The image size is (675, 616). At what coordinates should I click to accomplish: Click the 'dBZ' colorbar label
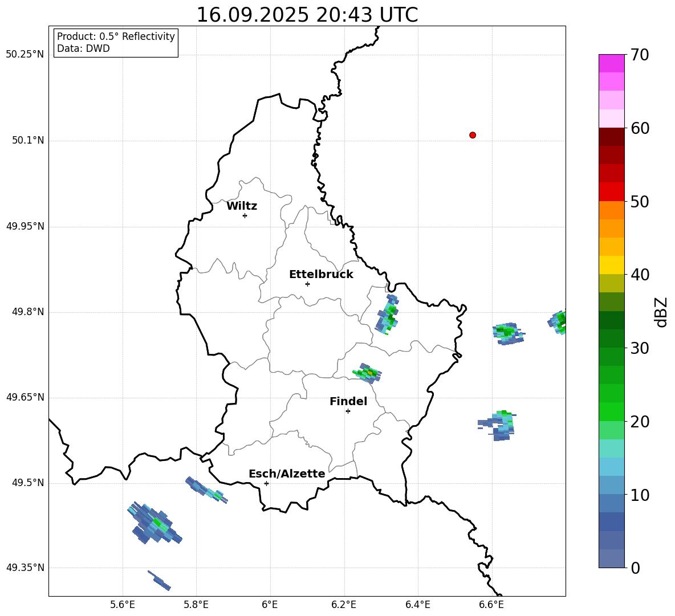click(661, 312)
